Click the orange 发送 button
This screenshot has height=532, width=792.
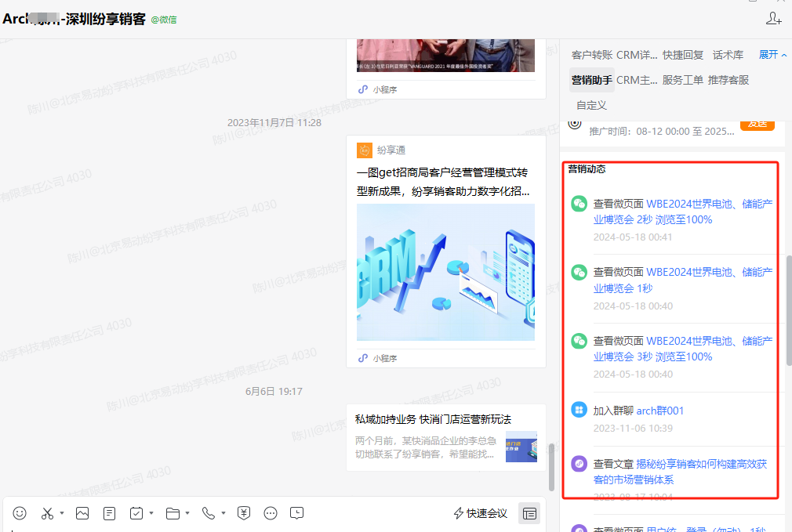point(757,125)
